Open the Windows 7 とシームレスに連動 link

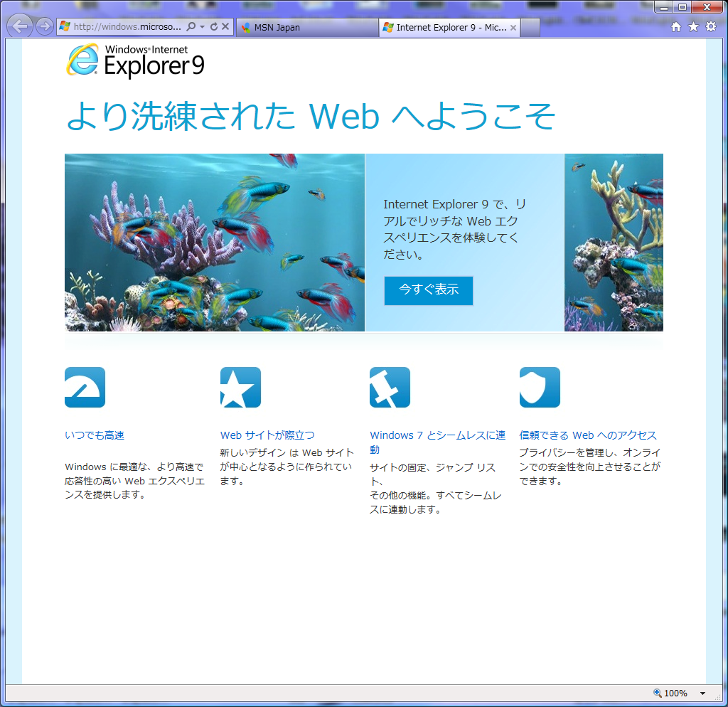(x=437, y=442)
